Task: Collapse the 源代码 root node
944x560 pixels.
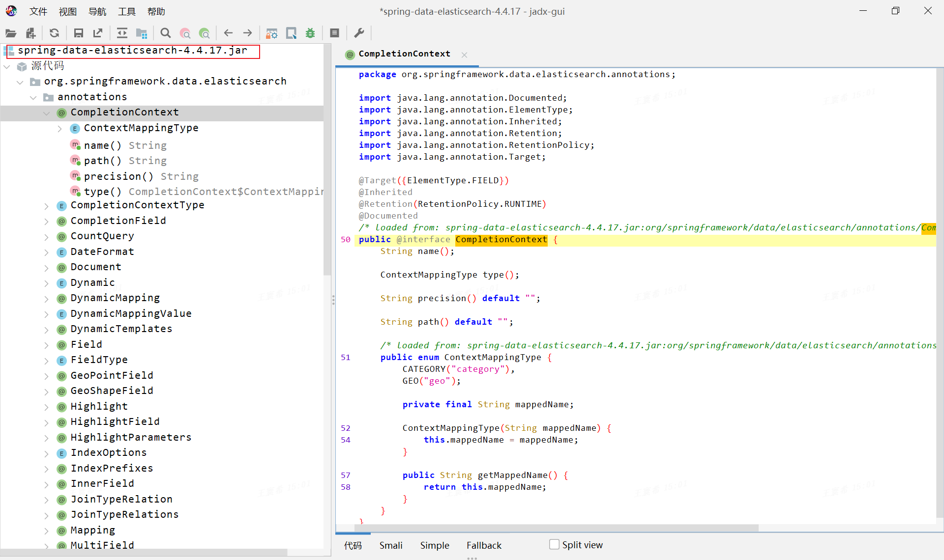Action: point(7,66)
